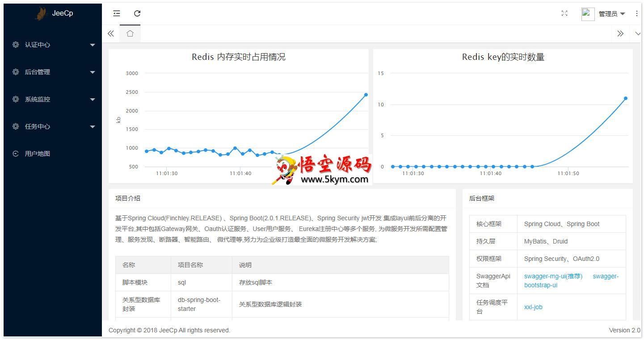Image resolution: width=644 pixels, height=340 pixels.
Task: Click the db-spring-boot-starter cell
Action: tap(202, 304)
